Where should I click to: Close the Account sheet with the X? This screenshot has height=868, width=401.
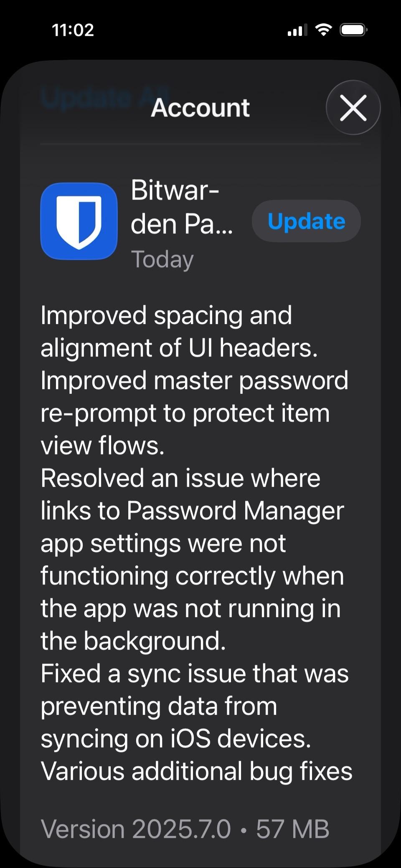[353, 107]
